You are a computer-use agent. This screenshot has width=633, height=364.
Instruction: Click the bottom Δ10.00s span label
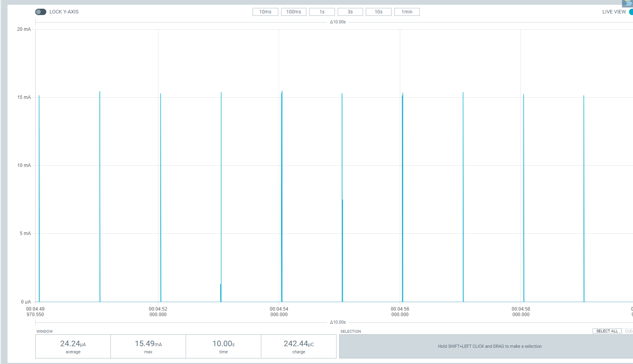click(338, 322)
